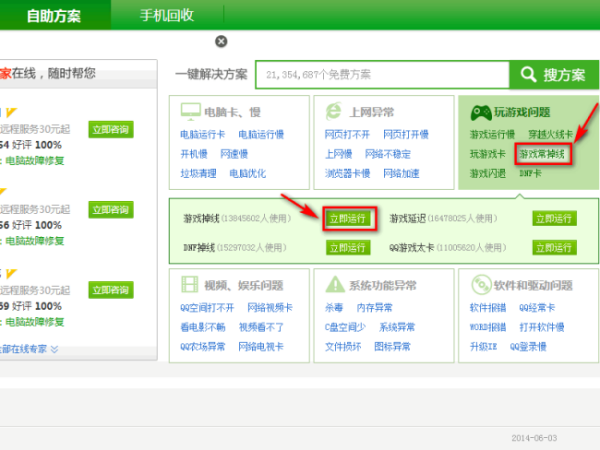Open the 电脑优化 link
Viewport: 600px width, 450px height.
click(x=248, y=174)
